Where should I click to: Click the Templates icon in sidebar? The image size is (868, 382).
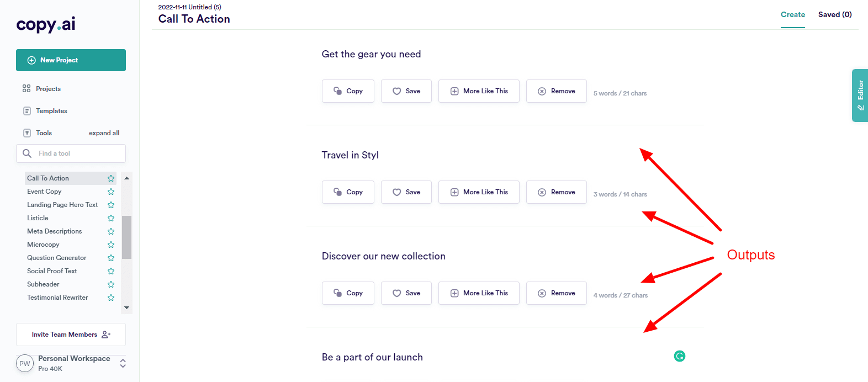[x=27, y=111]
